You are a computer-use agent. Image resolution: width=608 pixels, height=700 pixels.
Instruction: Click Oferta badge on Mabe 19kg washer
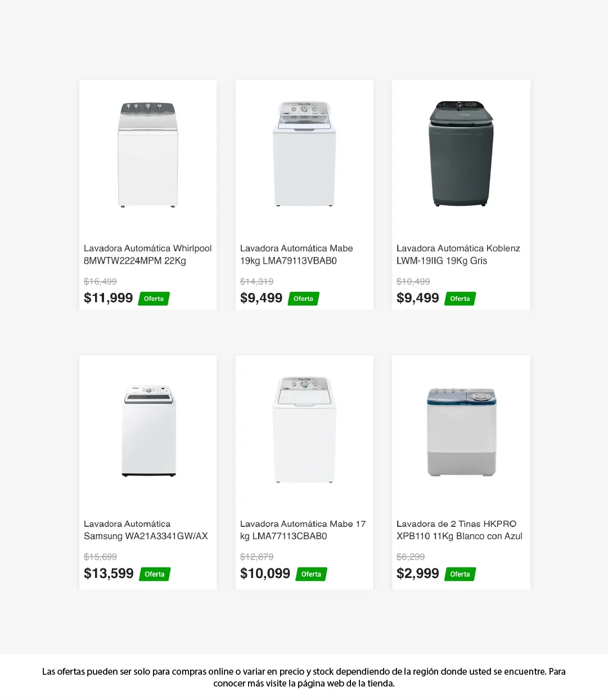click(x=303, y=299)
